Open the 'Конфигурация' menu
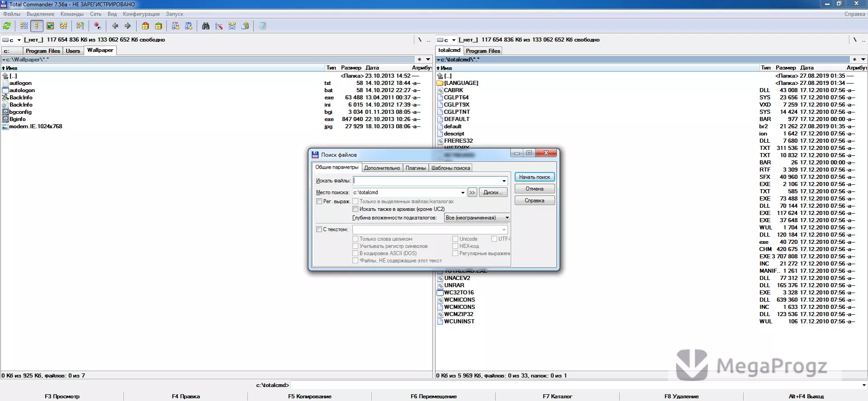The width and height of the screenshot is (868, 401). point(141,14)
